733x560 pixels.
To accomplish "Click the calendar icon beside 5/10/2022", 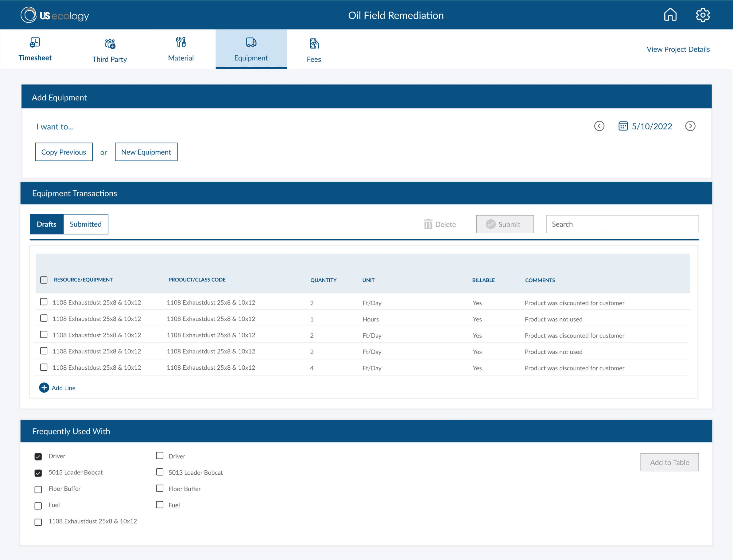I will 623,126.
